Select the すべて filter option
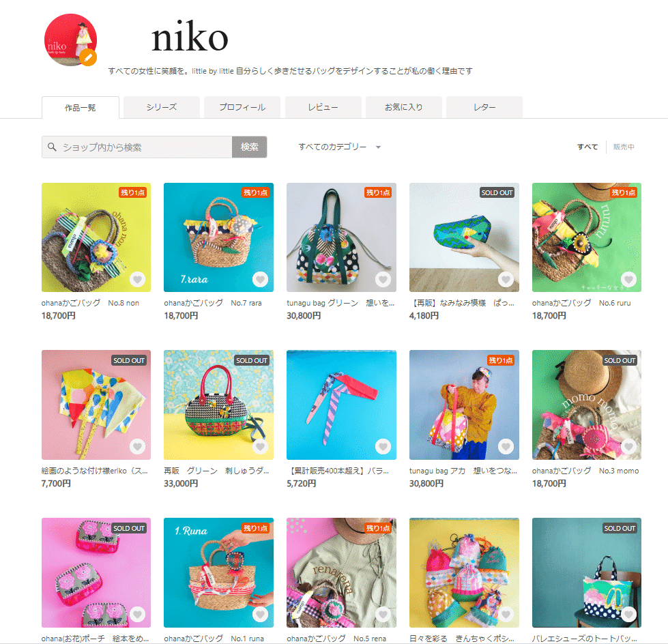The image size is (668, 644). [587, 147]
